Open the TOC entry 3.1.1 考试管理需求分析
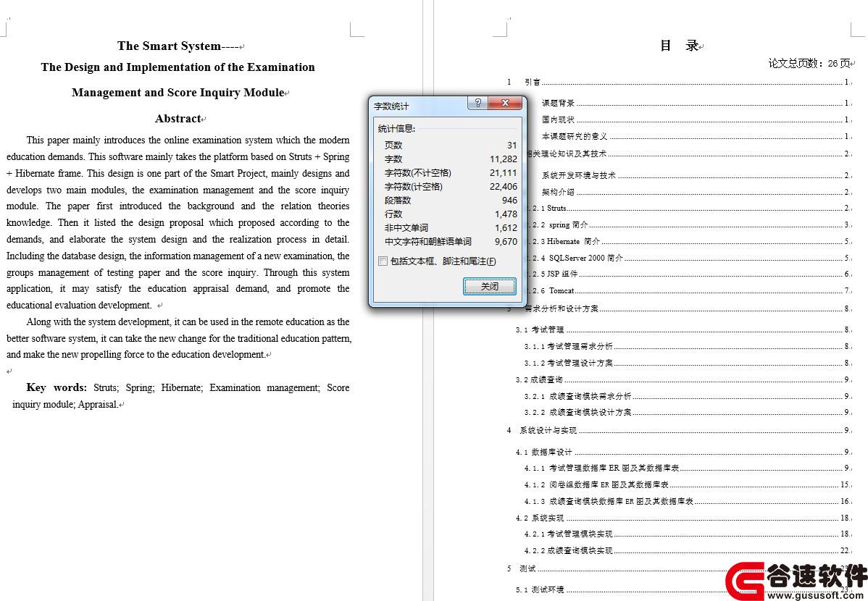 coord(688,346)
